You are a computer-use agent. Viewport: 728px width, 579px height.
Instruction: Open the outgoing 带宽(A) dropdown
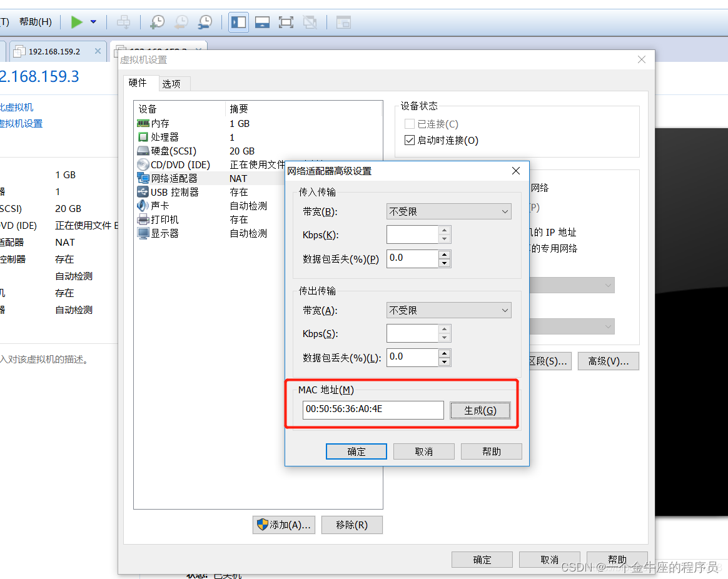click(x=449, y=310)
